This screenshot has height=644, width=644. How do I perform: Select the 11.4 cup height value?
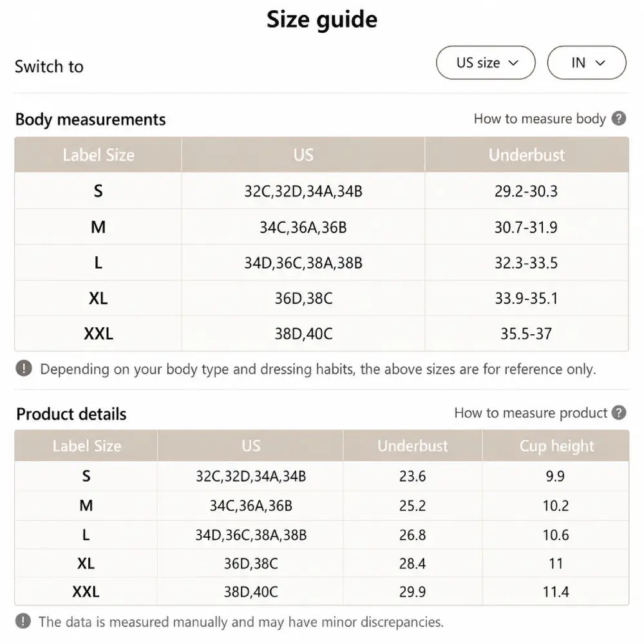[x=556, y=592]
